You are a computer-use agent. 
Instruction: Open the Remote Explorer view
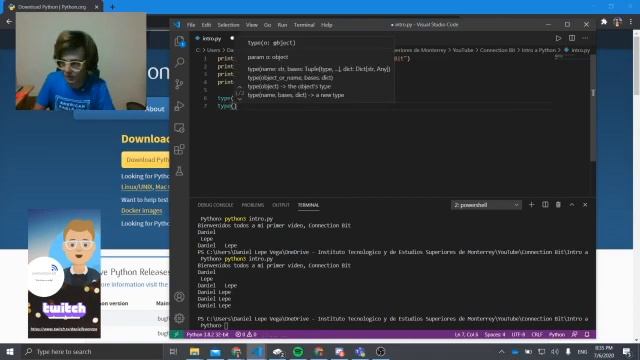click(x=180, y=128)
